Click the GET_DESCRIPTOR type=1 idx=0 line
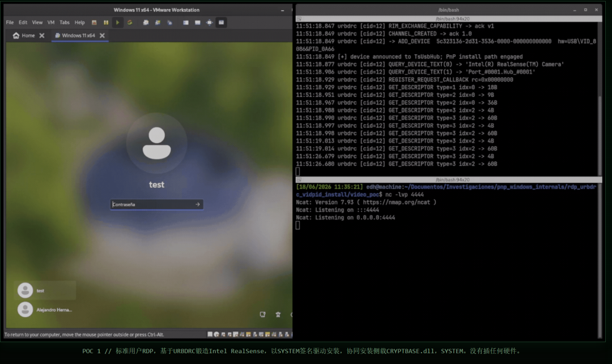612x364 pixels. (x=396, y=87)
